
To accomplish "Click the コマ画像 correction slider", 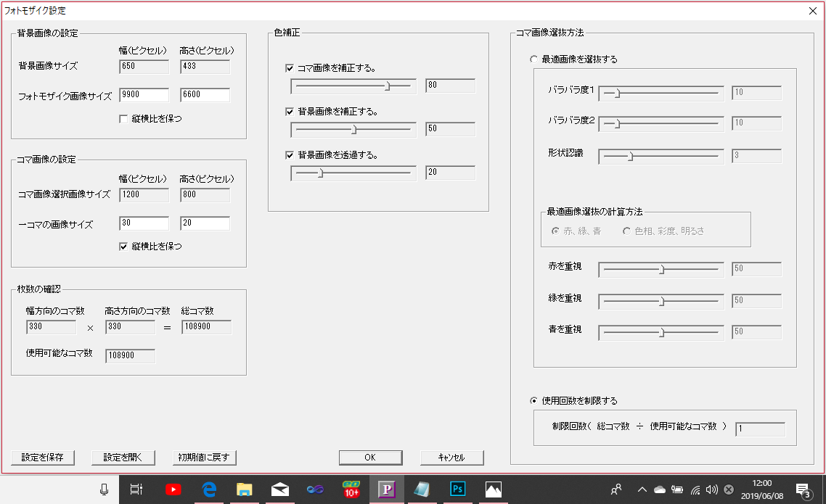I will tap(353, 86).
